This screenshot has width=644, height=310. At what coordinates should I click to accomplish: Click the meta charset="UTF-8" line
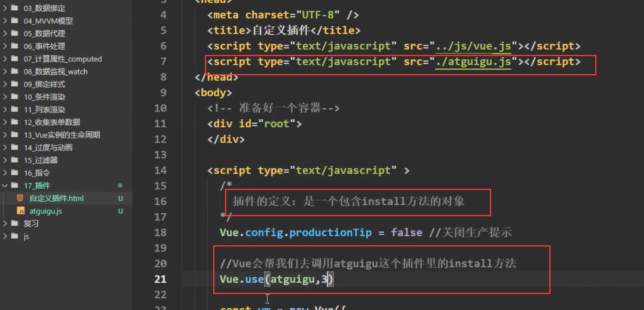(x=283, y=15)
